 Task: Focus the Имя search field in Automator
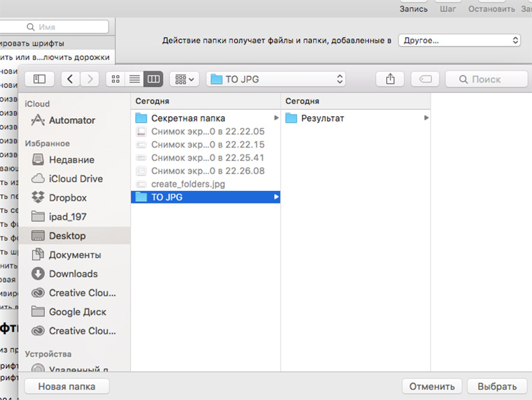pos(55,27)
